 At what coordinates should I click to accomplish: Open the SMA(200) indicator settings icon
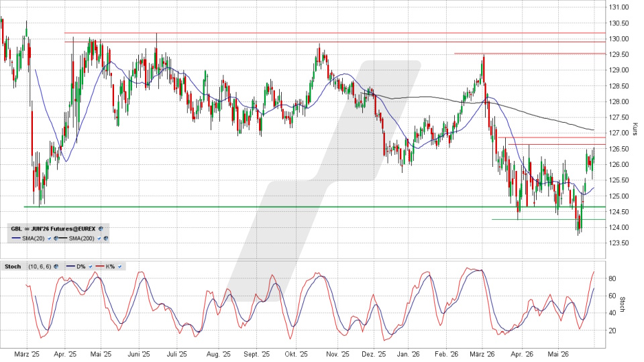(x=106, y=239)
